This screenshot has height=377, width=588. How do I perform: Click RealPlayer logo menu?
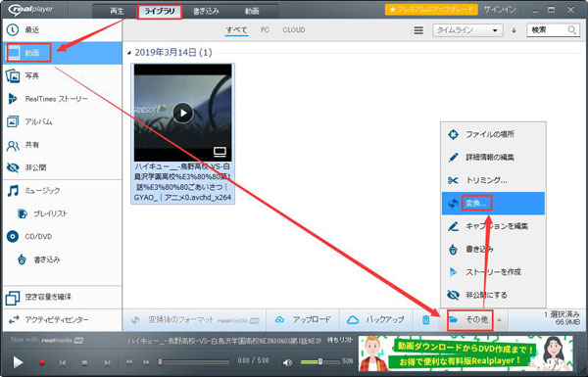(31, 10)
